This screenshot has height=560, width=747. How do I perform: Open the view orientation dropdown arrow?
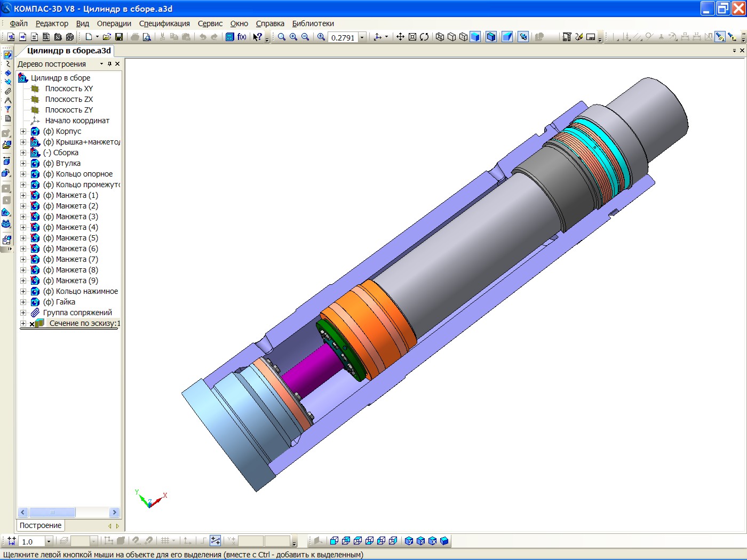click(x=386, y=37)
